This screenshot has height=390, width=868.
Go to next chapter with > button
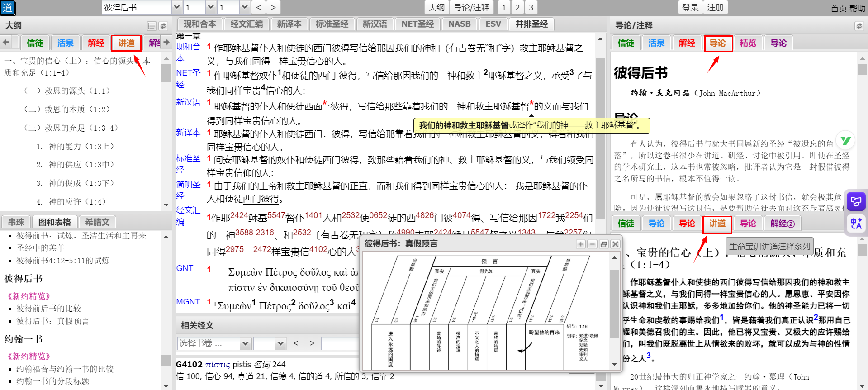pyautogui.click(x=273, y=8)
